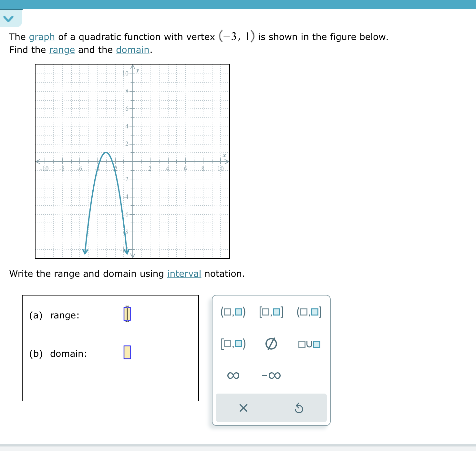Open the underlined 'range' definition link
The width and height of the screenshot is (476, 451).
click(62, 50)
